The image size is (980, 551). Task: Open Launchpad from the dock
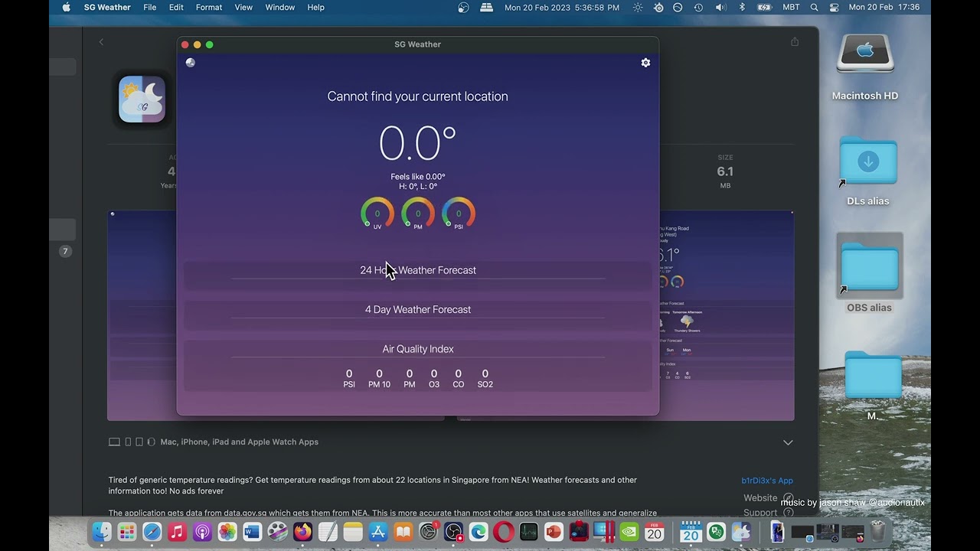click(x=127, y=532)
